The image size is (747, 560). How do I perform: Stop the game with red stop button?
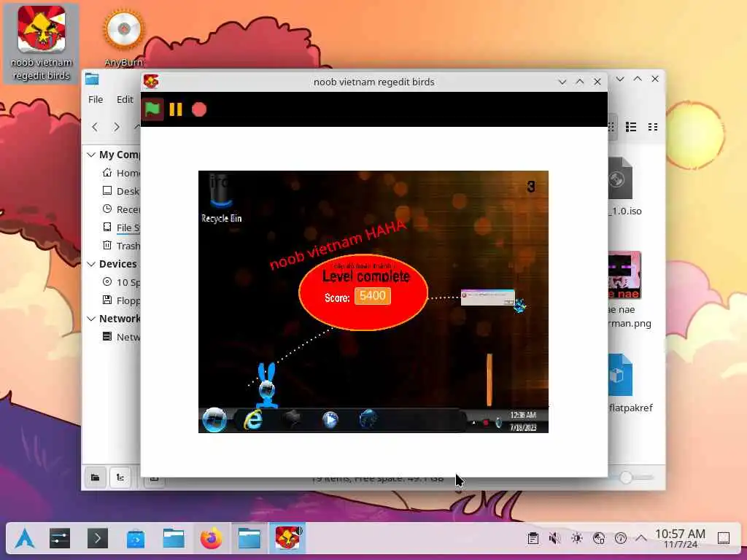coord(199,109)
